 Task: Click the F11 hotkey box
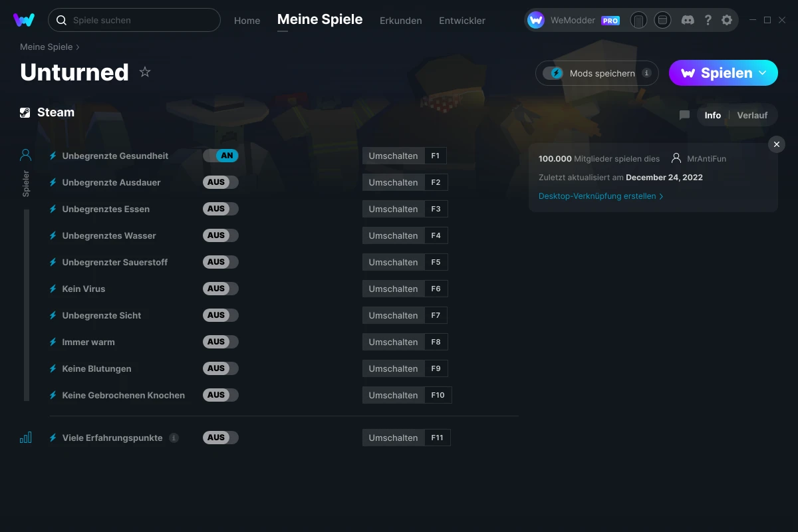point(437,438)
